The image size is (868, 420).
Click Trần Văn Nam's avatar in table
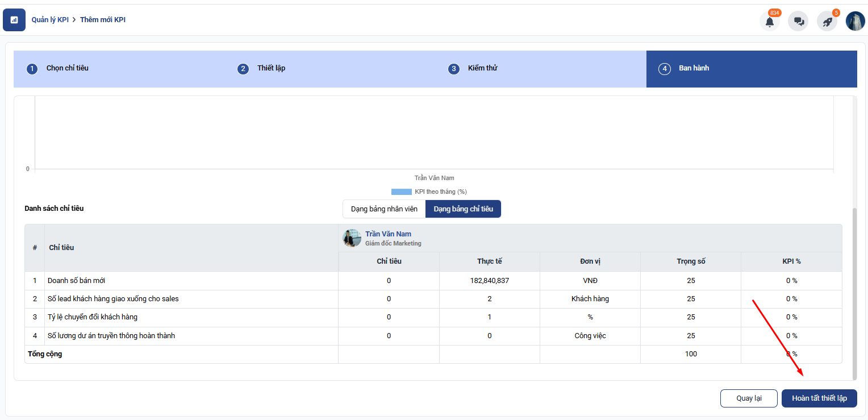352,238
